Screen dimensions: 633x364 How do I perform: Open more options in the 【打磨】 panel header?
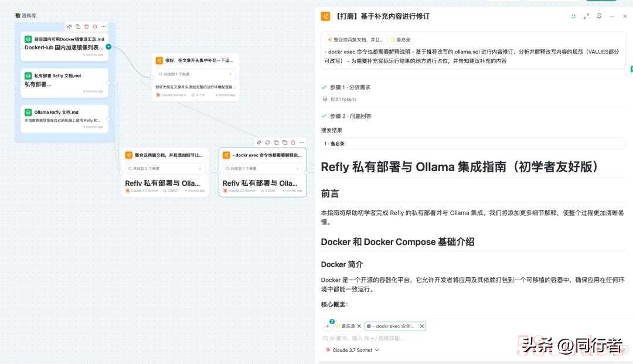tap(612, 16)
